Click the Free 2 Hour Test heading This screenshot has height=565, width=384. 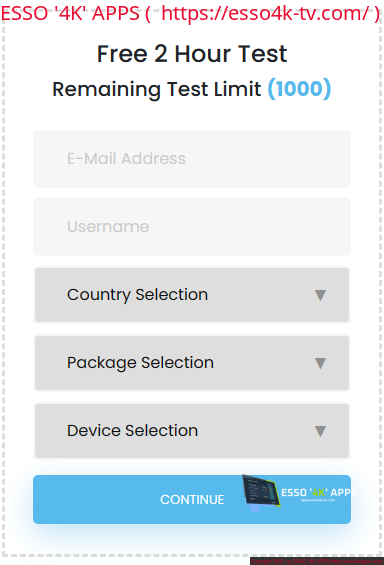192,54
